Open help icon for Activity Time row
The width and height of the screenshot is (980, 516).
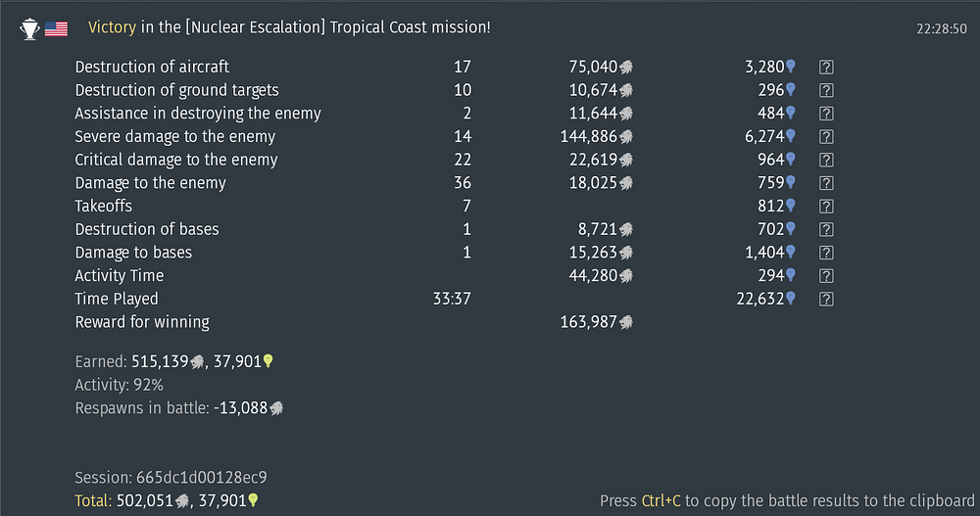[826, 276]
